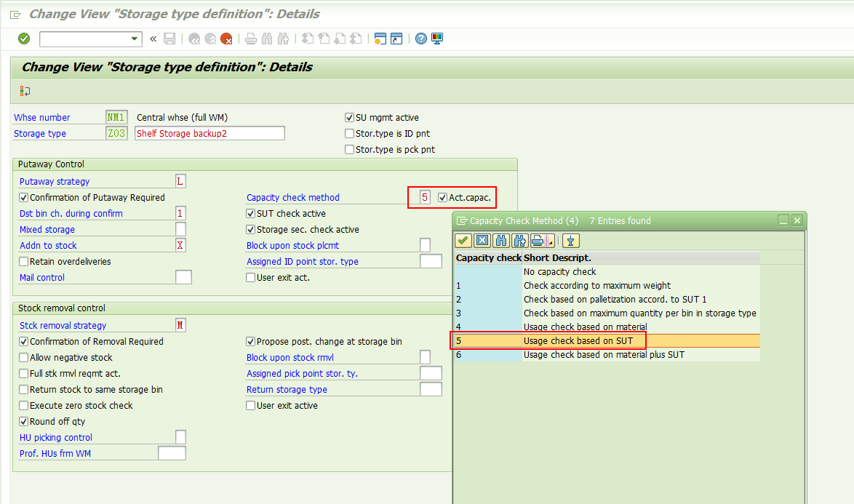Click the Putaway strategy input field
This screenshot has width=854, height=504.
[x=180, y=181]
